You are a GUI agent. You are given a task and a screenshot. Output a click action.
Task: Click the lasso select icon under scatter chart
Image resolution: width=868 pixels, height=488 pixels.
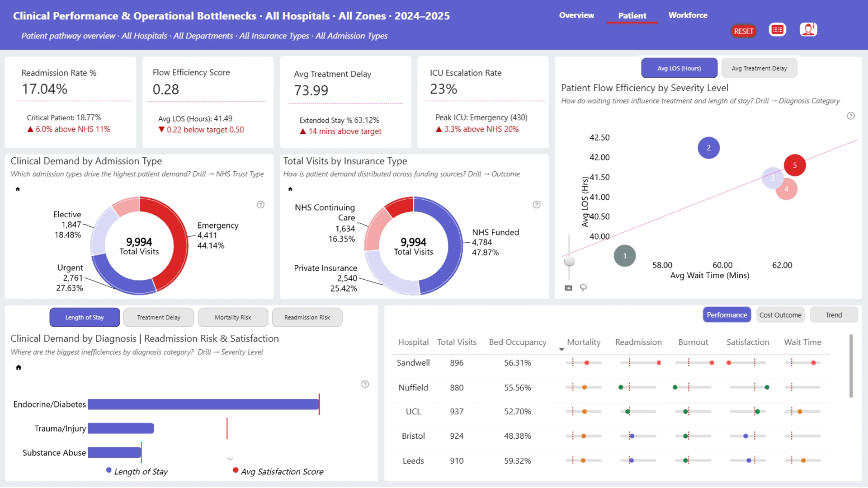(x=583, y=288)
